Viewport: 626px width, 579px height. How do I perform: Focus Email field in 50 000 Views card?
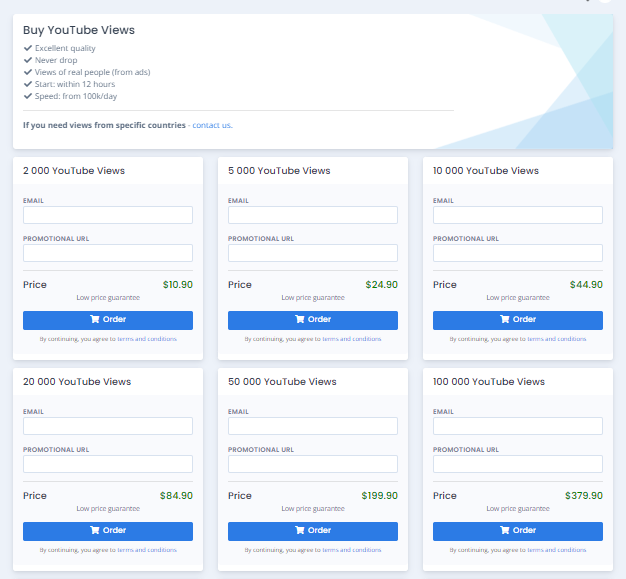313,426
